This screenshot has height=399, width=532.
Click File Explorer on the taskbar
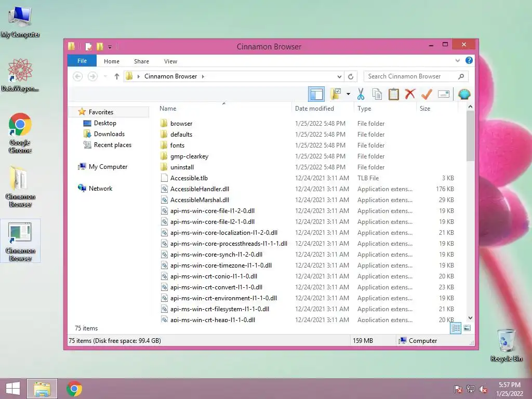[x=42, y=389]
